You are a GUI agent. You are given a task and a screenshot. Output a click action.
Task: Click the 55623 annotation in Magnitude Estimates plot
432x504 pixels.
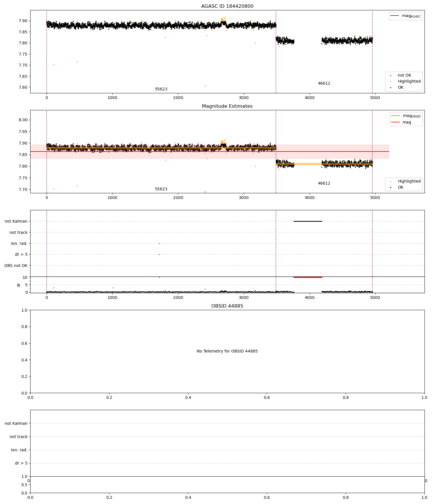click(161, 189)
